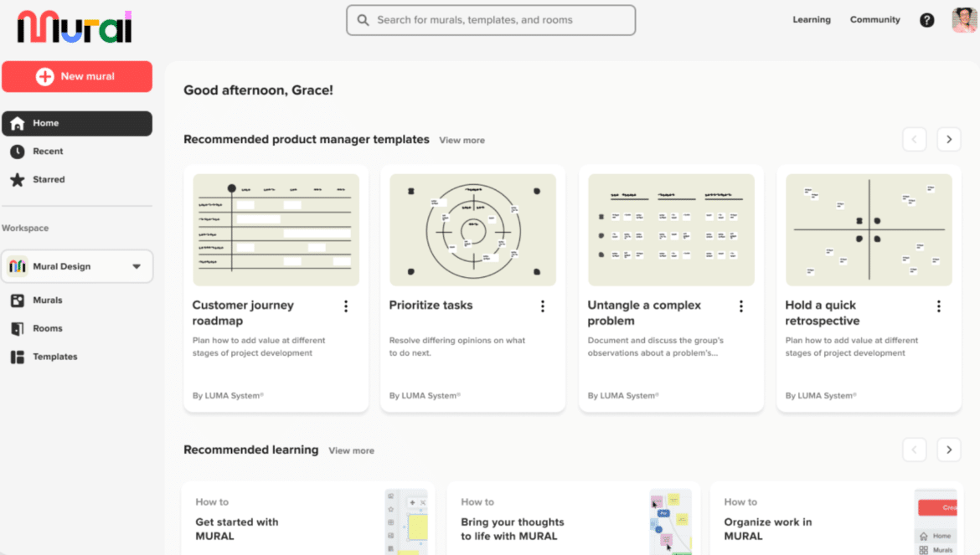
Task: Open options for Untangle a complex problem
Action: [x=741, y=306]
